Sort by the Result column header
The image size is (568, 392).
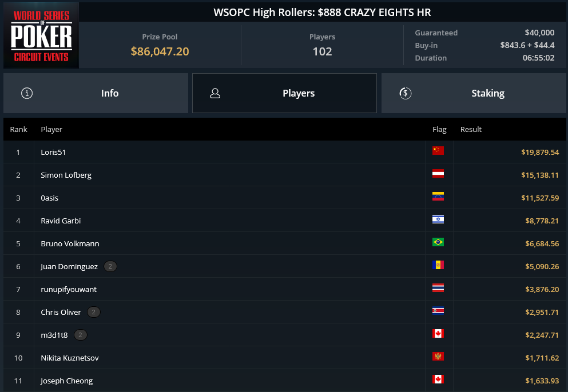pos(471,130)
